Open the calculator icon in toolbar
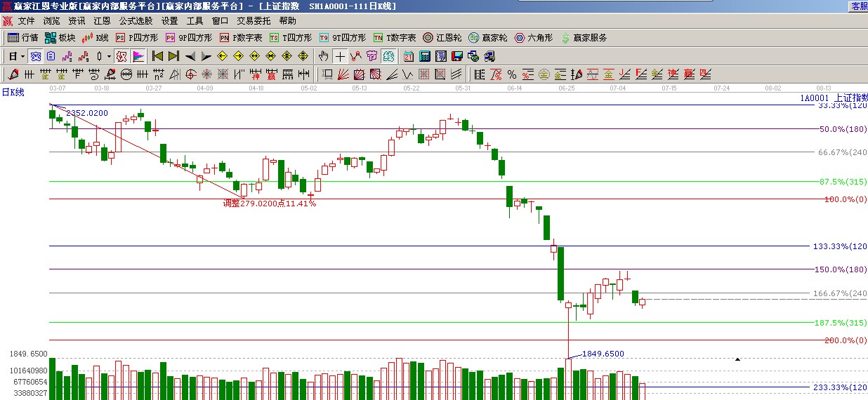This screenshot has width=868, height=400. [x=425, y=56]
